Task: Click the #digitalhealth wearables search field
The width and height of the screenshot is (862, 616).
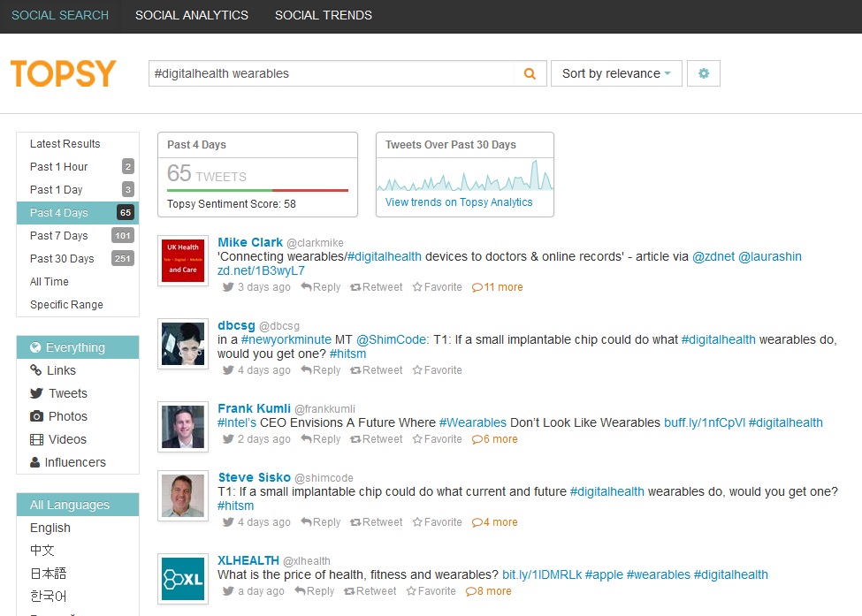Action: click(332, 73)
